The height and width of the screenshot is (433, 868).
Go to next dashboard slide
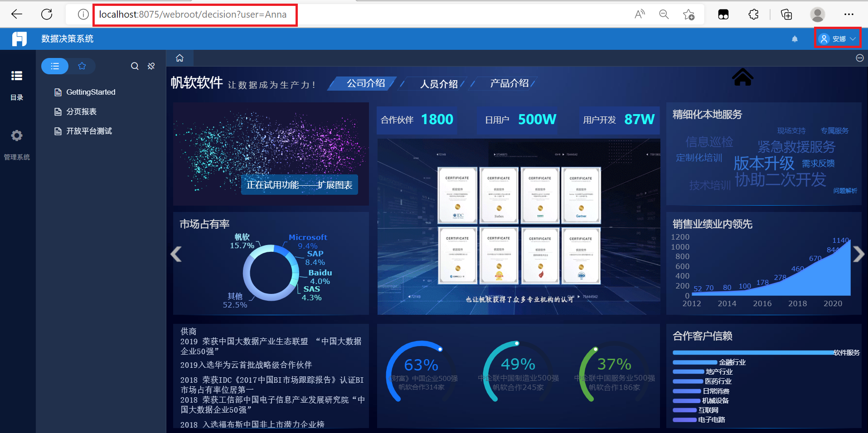pos(858,254)
